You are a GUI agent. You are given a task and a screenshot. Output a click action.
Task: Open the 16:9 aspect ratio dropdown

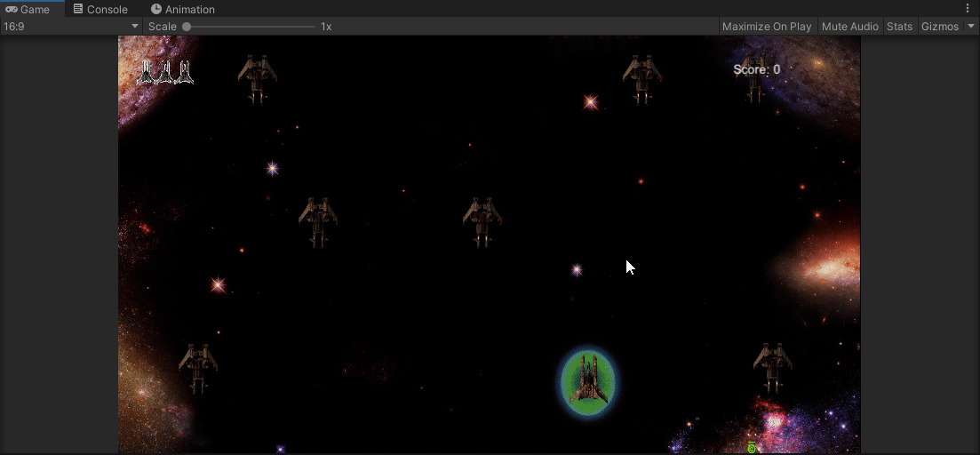coord(71,27)
